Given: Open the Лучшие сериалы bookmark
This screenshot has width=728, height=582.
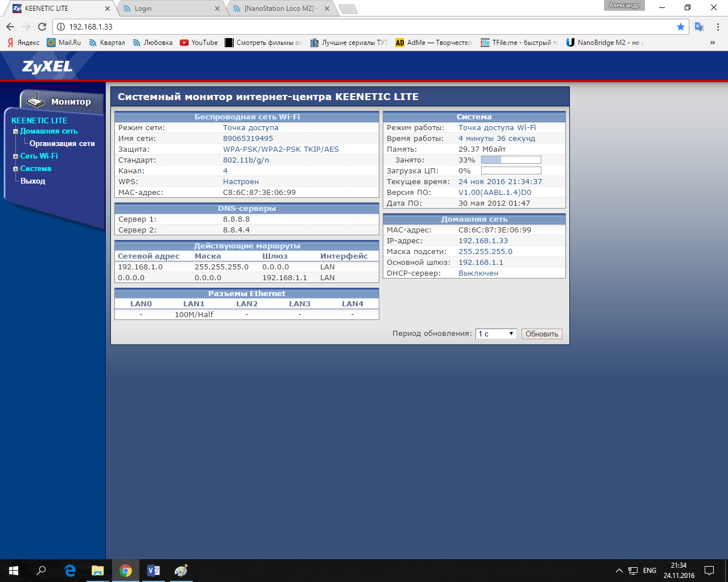Looking at the screenshot, I should (x=349, y=43).
